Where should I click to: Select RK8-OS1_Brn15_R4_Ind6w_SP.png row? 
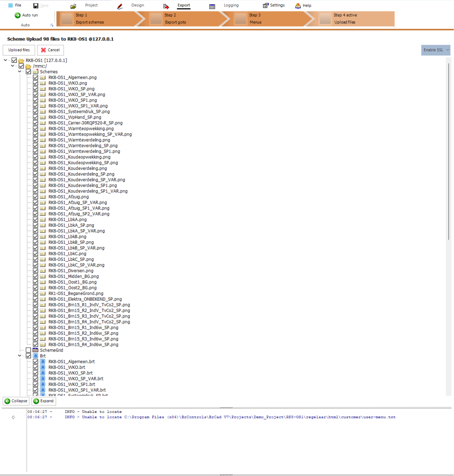83,345
